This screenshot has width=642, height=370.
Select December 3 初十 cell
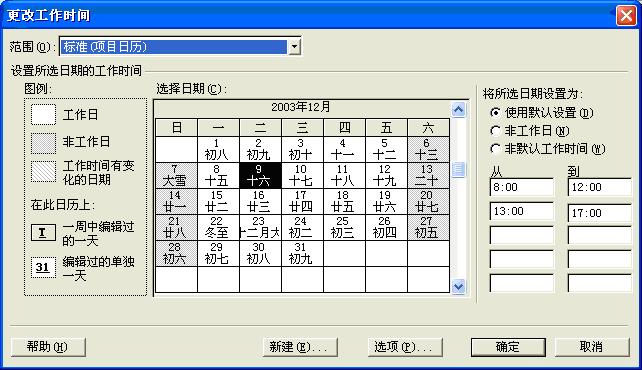(303, 149)
